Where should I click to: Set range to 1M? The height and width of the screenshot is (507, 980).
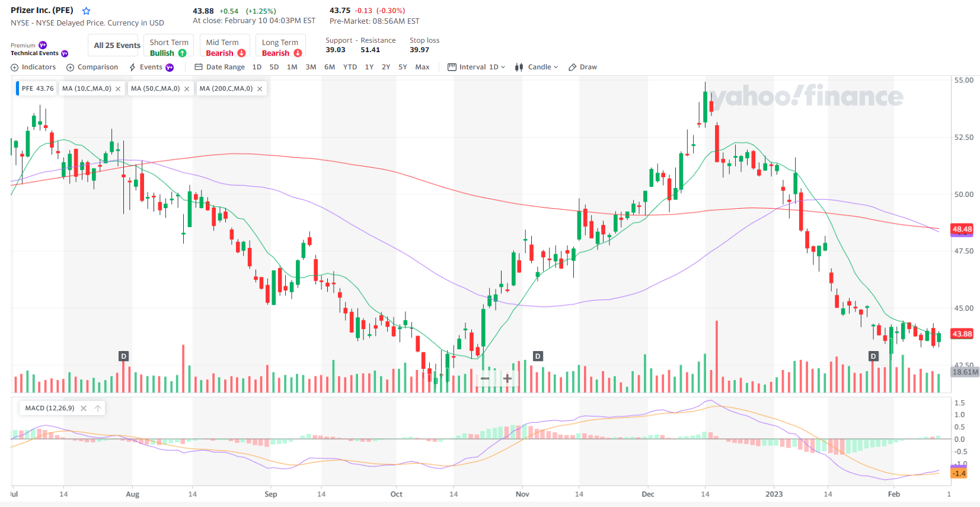pos(292,67)
